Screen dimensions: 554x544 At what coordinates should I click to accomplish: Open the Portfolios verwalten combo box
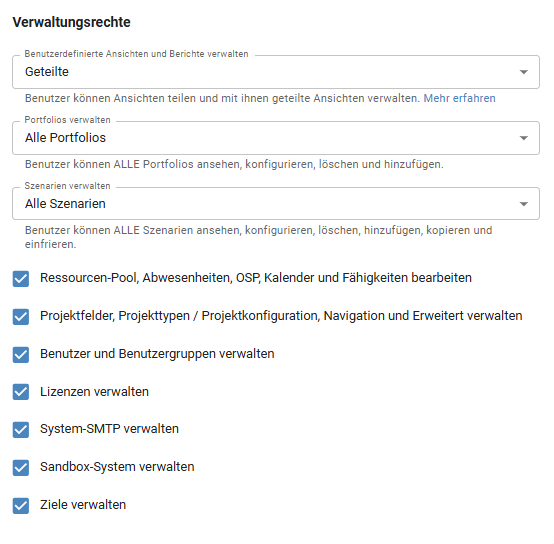pyautogui.click(x=276, y=138)
